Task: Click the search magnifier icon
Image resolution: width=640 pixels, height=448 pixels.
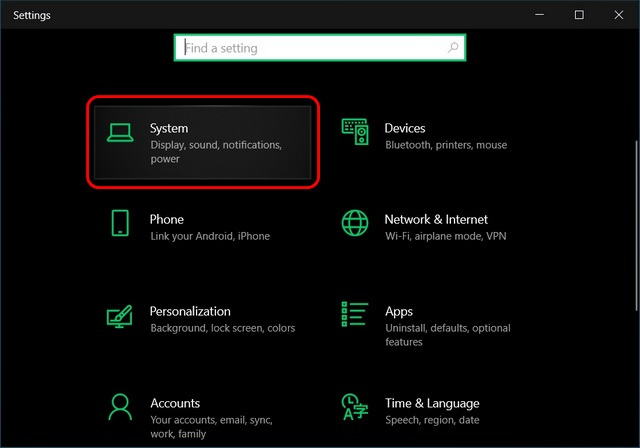Action: click(x=453, y=48)
